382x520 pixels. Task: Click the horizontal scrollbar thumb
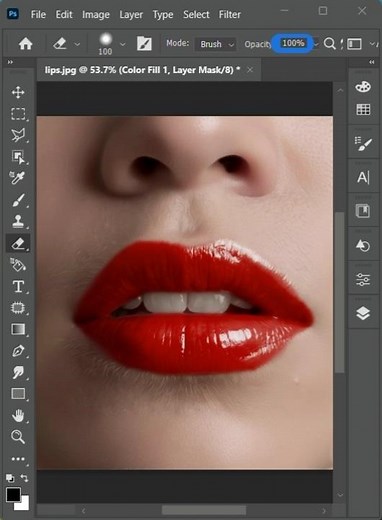click(x=204, y=510)
